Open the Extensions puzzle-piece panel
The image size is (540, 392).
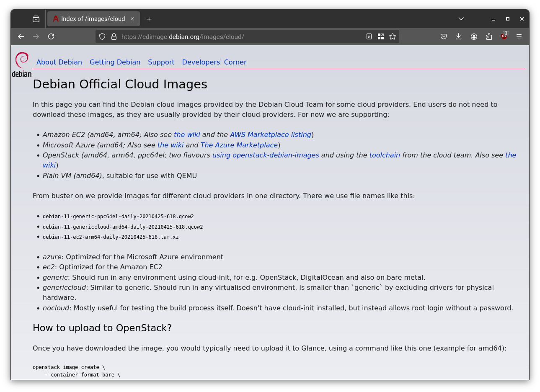point(489,36)
